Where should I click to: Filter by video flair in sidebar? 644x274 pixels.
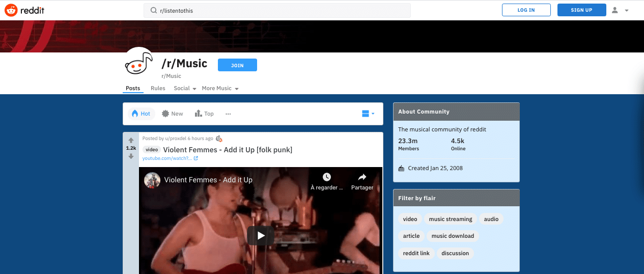[410, 219]
